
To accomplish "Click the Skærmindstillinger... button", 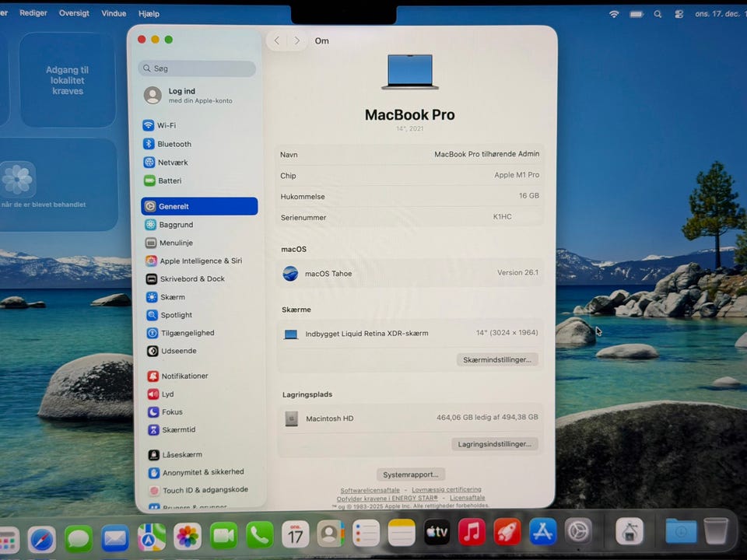I will pos(496,359).
